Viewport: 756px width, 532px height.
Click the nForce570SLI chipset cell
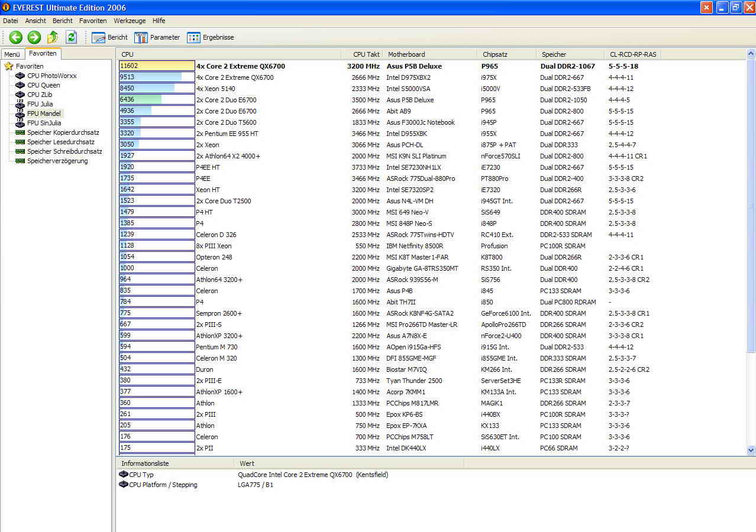click(500, 156)
